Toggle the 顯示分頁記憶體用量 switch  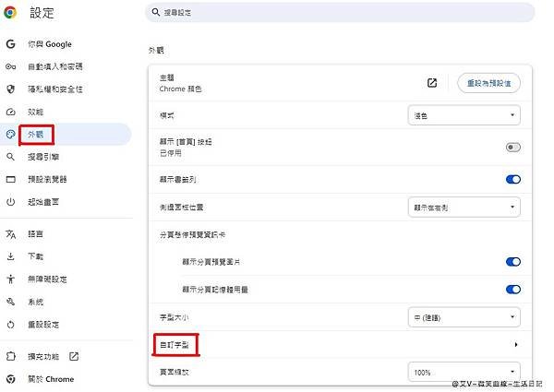pyautogui.click(x=513, y=290)
